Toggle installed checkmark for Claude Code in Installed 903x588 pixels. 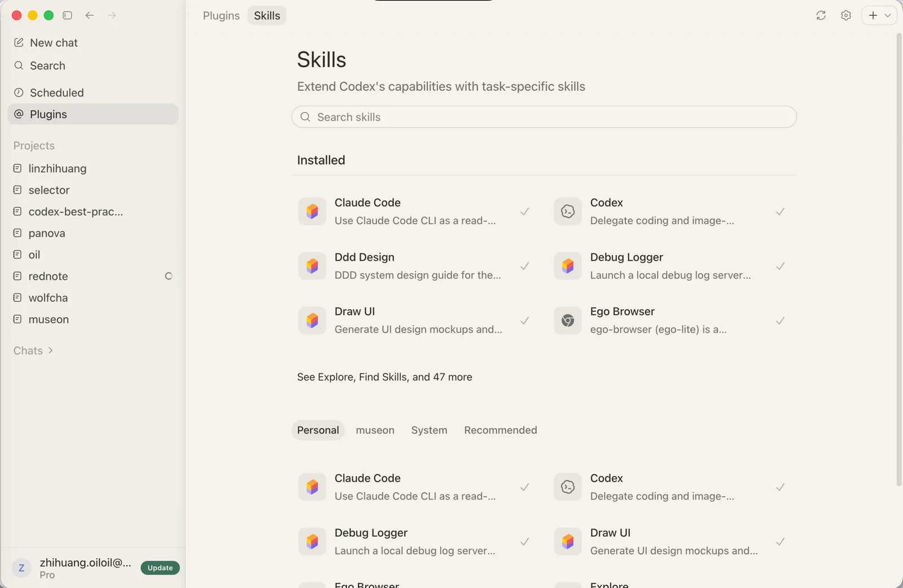[525, 212]
